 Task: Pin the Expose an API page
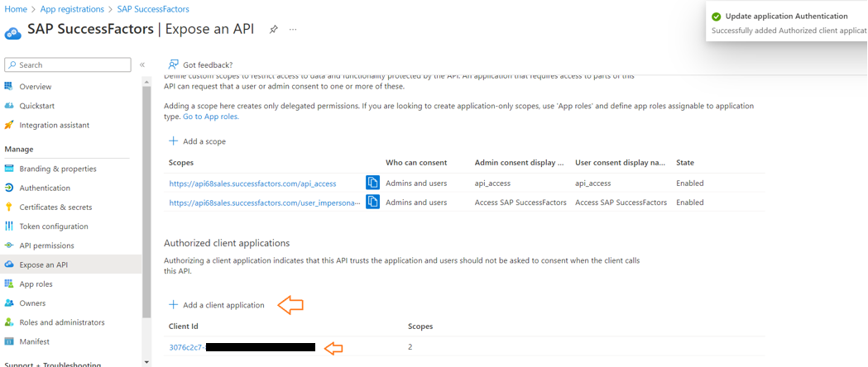(273, 29)
